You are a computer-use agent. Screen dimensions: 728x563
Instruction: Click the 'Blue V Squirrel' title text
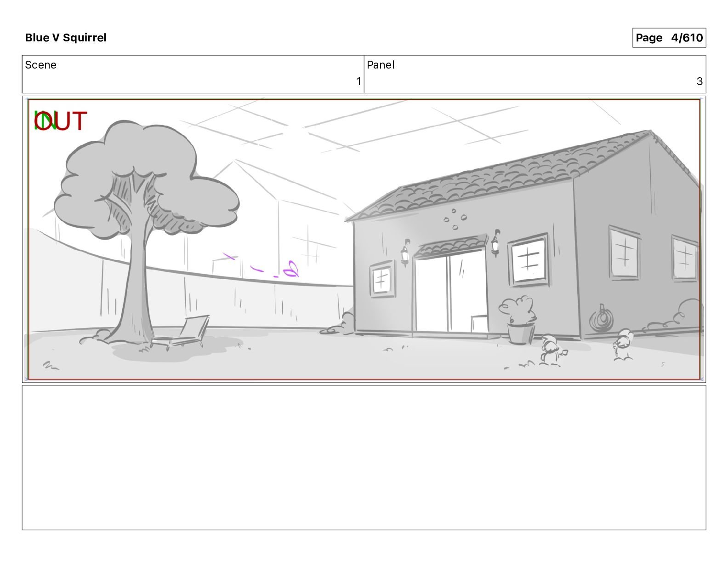pyautogui.click(x=66, y=38)
